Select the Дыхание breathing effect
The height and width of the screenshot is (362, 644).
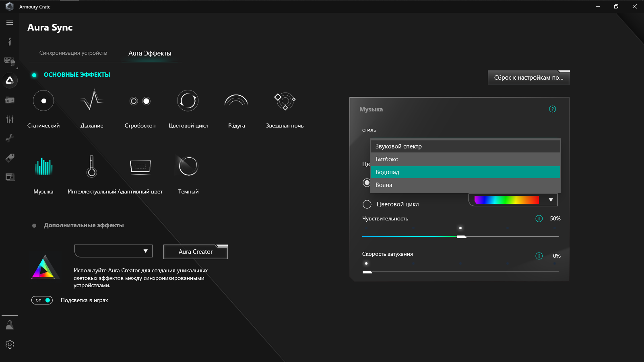click(92, 101)
